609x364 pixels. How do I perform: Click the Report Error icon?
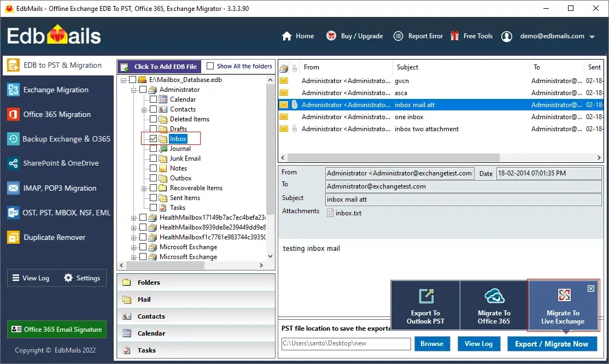398,36
